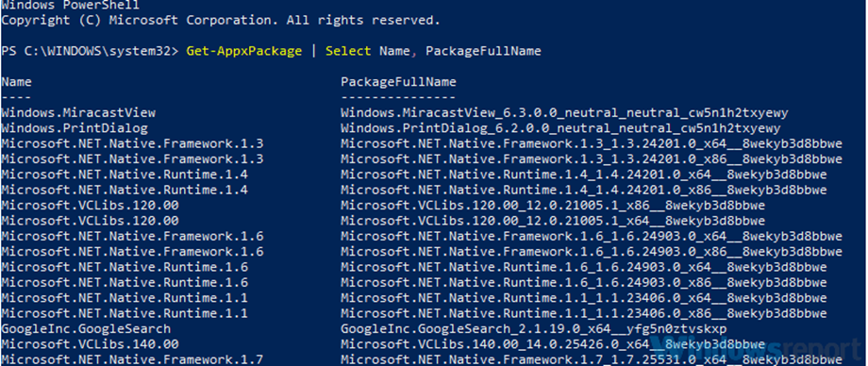Click the PackageFullName column header

[398, 82]
